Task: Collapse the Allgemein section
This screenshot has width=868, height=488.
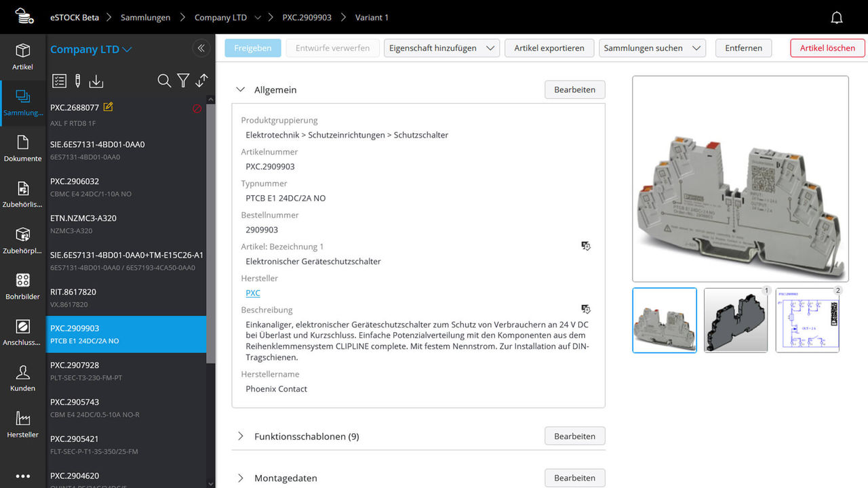Action: (x=240, y=89)
